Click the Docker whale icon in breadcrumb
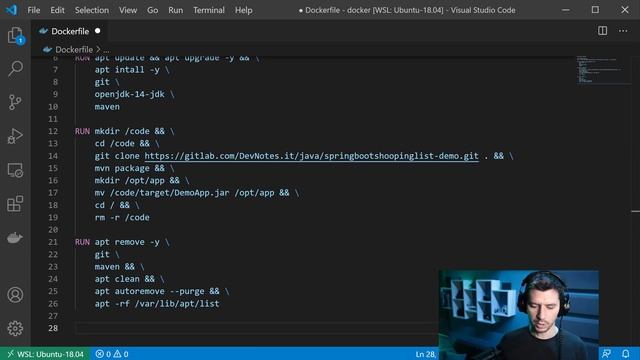The height and width of the screenshot is (360, 640). tap(47, 49)
